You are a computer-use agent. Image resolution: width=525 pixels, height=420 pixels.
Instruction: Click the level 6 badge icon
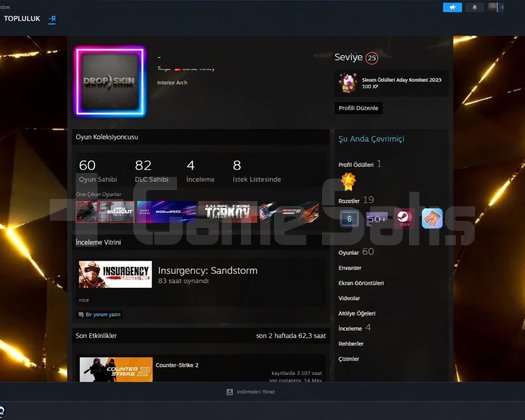tap(349, 219)
